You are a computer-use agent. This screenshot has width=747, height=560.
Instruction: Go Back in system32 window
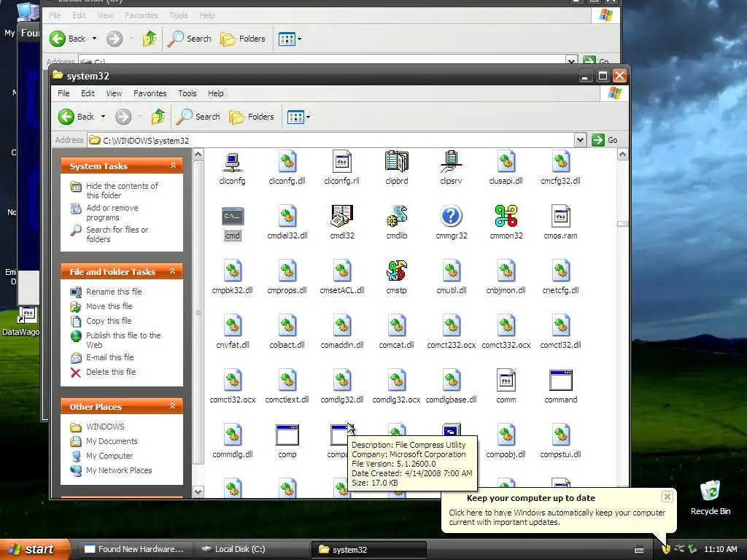[76, 117]
